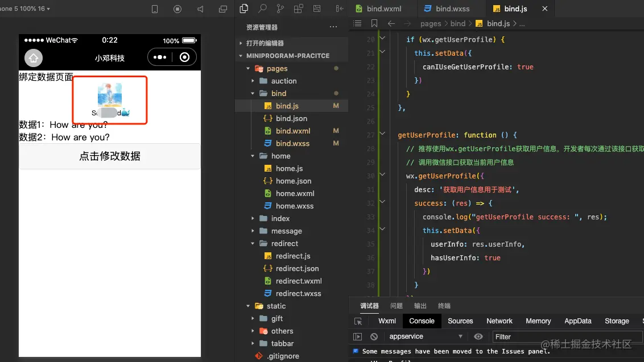
Task: Open the mini program three-dot capsule menu
Action: tap(160, 57)
